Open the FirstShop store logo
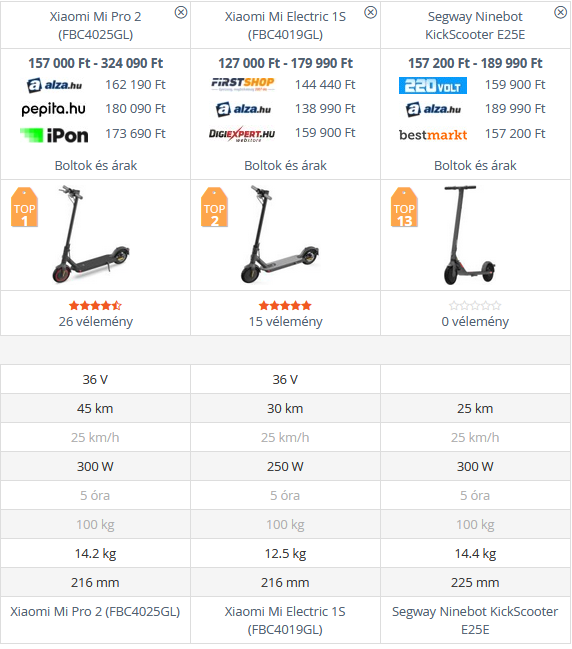This screenshot has height=649, width=572. (243, 84)
